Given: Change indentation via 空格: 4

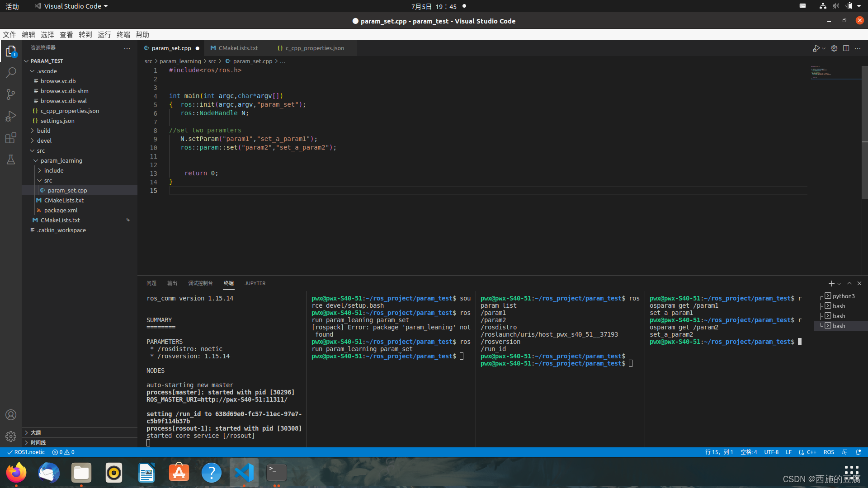Looking at the screenshot, I should point(749,452).
